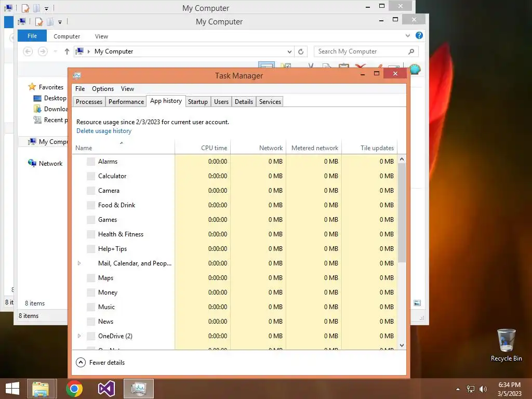Click the network tray icon
The image size is (532, 399).
click(x=471, y=389)
